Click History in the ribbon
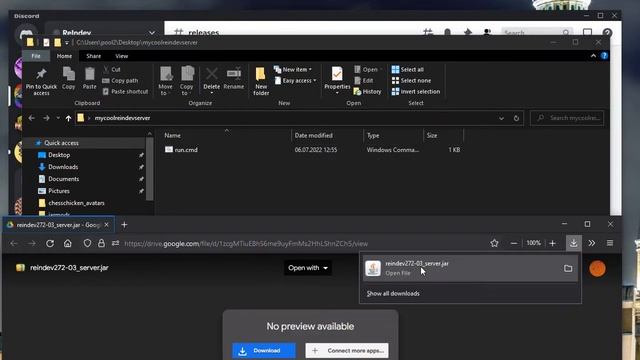This screenshot has width=640, height=360. pos(367,91)
